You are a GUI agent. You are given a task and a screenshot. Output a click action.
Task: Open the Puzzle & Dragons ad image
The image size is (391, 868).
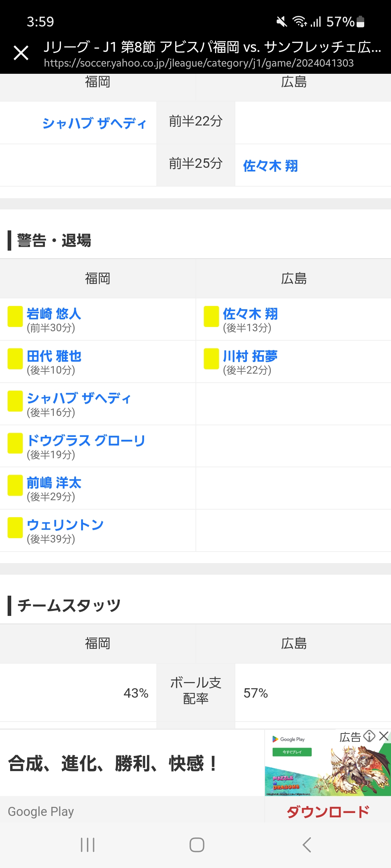coord(328,763)
